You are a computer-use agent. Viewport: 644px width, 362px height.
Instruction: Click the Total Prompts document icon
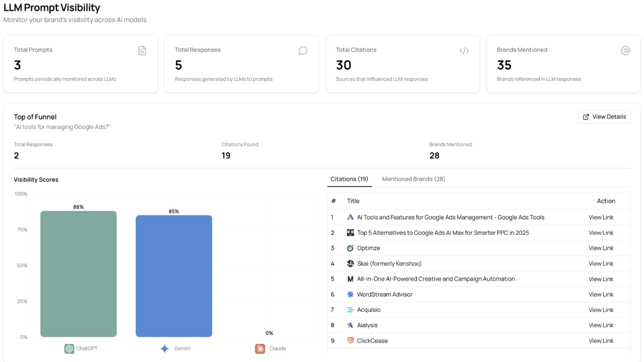[142, 50]
